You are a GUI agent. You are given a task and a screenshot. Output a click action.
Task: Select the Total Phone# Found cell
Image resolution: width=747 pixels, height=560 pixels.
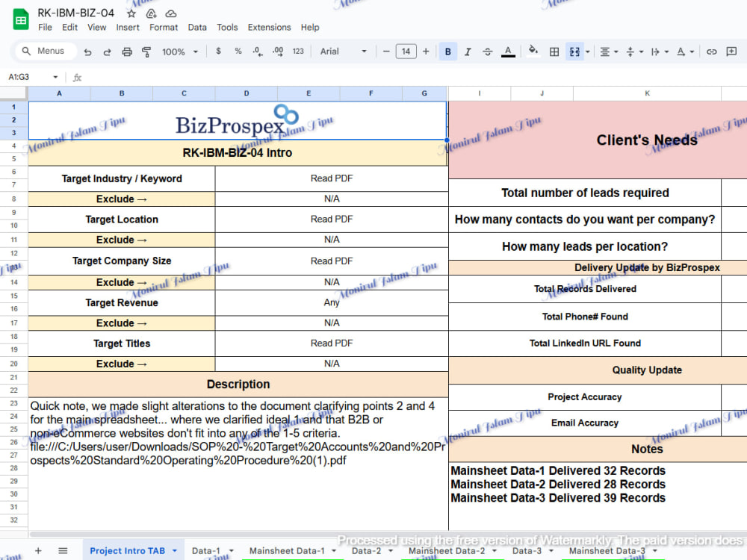point(585,317)
